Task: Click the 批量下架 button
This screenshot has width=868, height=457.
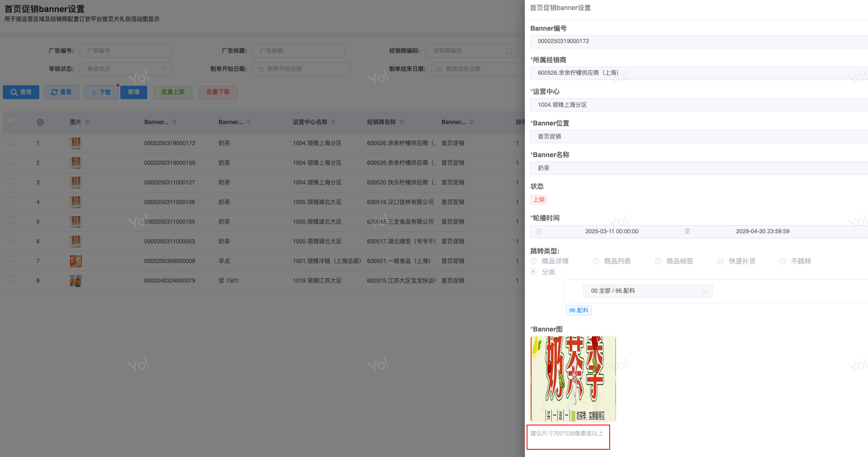Action: (x=218, y=92)
